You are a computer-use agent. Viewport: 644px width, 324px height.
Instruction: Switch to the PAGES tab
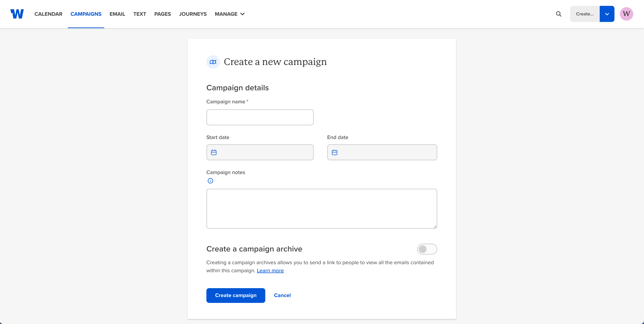pyautogui.click(x=162, y=14)
